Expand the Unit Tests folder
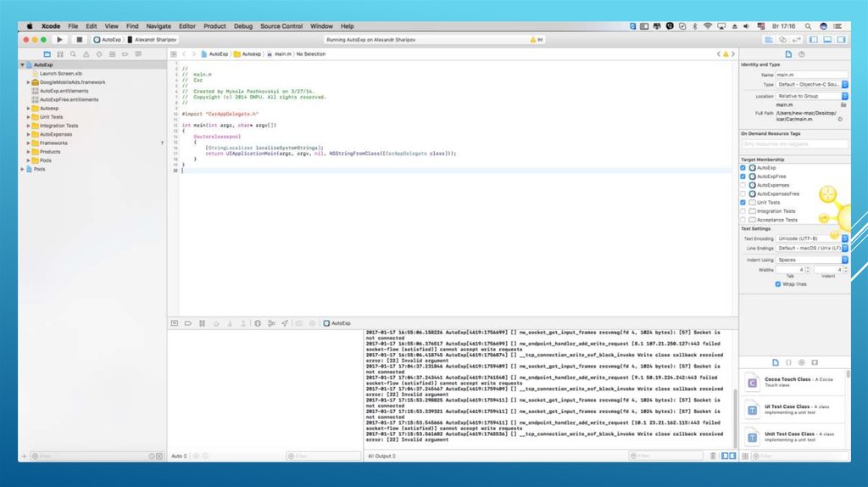This screenshot has width=868, height=487. pyautogui.click(x=28, y=117)
